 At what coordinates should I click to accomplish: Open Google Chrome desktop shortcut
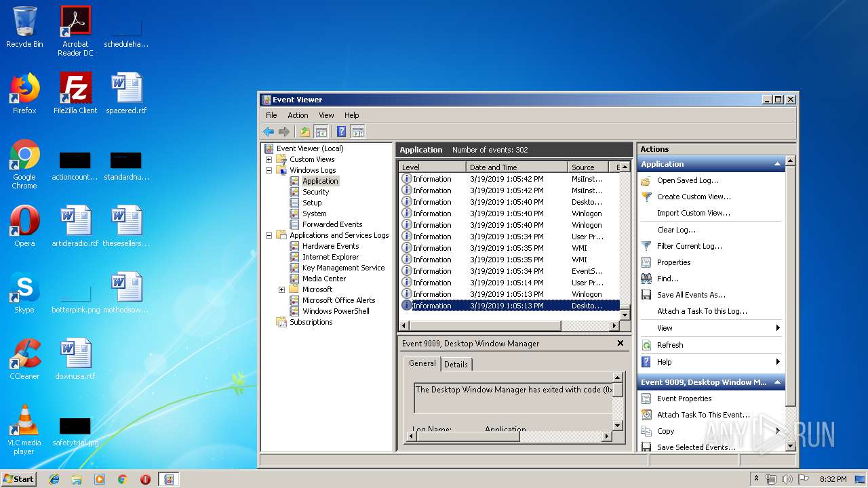(24, 165)
